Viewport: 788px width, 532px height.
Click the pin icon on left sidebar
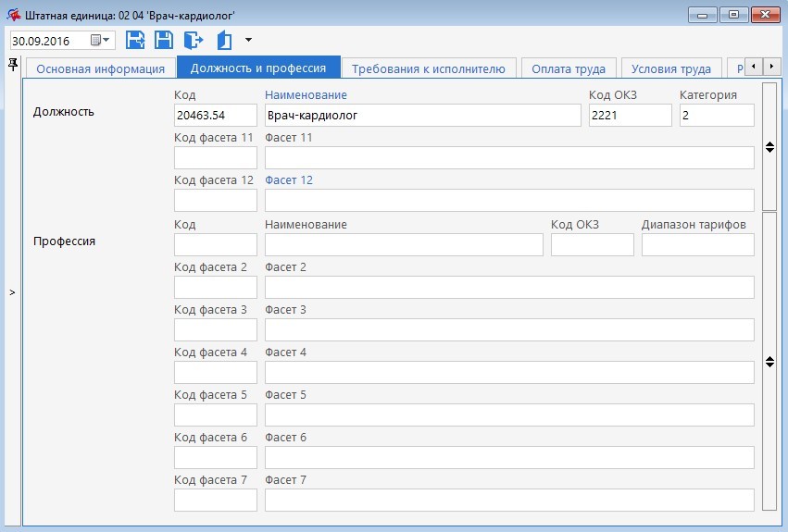click(x=13, y=64)
